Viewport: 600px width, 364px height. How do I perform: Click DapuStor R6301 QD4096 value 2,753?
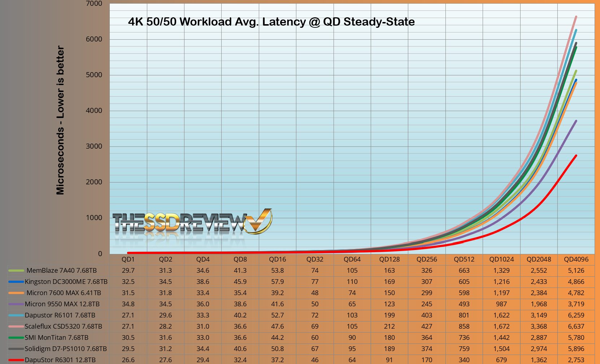coord(576,360)
